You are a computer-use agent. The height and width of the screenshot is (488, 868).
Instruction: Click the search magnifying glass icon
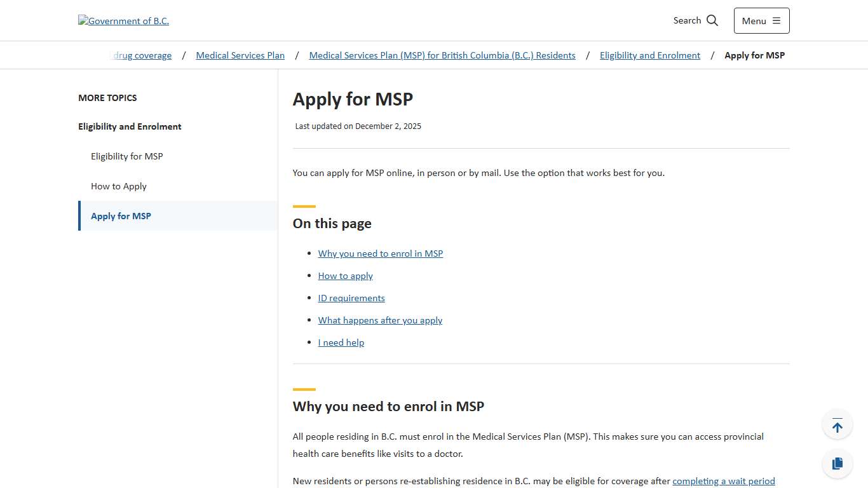click(711, 20)
